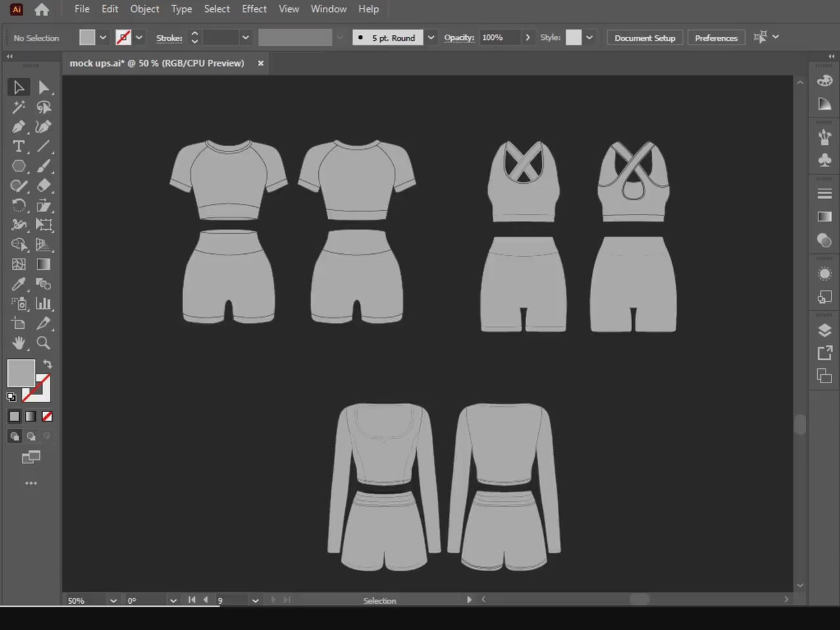840x630 pixels.
Task: Open the Object menu
Action: (x=144, y=9)
